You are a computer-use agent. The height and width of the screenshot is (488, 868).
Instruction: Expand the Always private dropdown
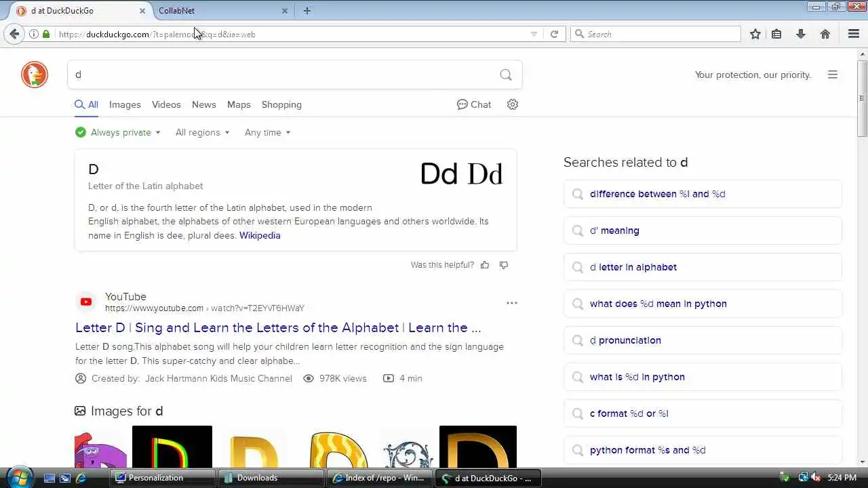(118, 132)
